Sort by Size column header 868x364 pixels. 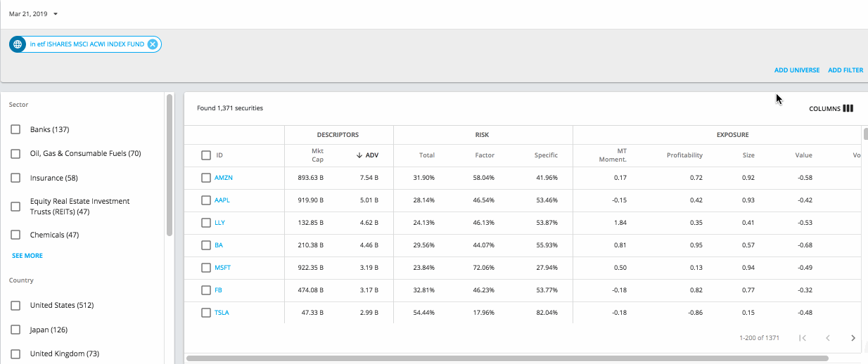pyautogui.click(x=748, y=155)
